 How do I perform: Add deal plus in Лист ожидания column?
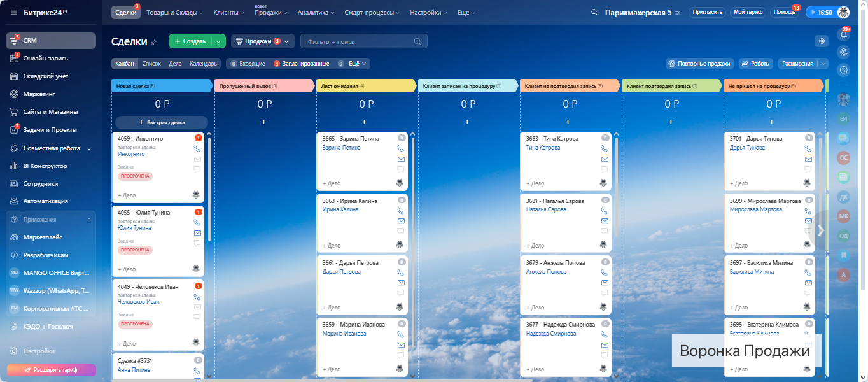point(364,122)
